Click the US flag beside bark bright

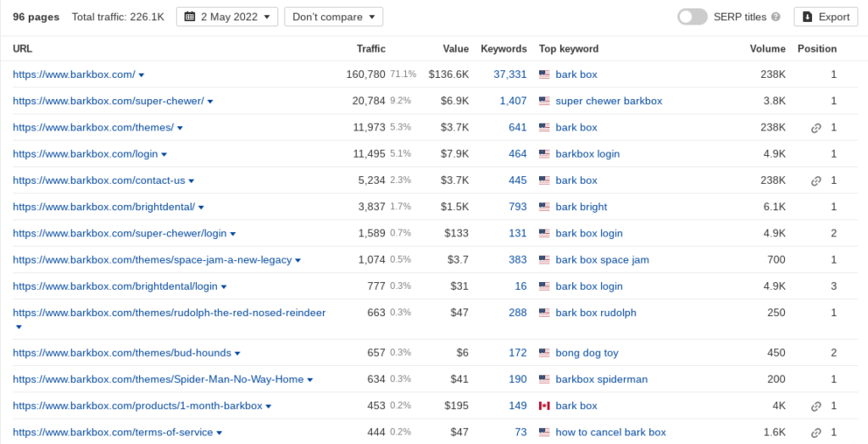pyautogui.click(x=544, y=207)
